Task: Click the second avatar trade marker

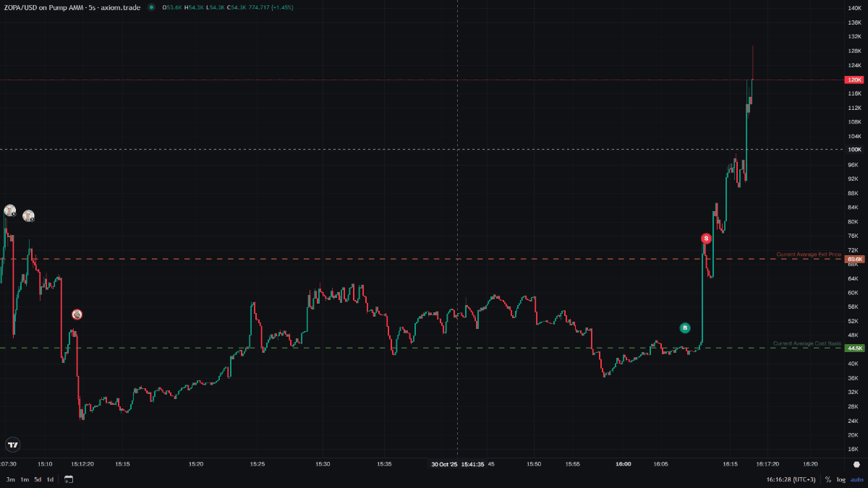Action: tap(28, 215)
